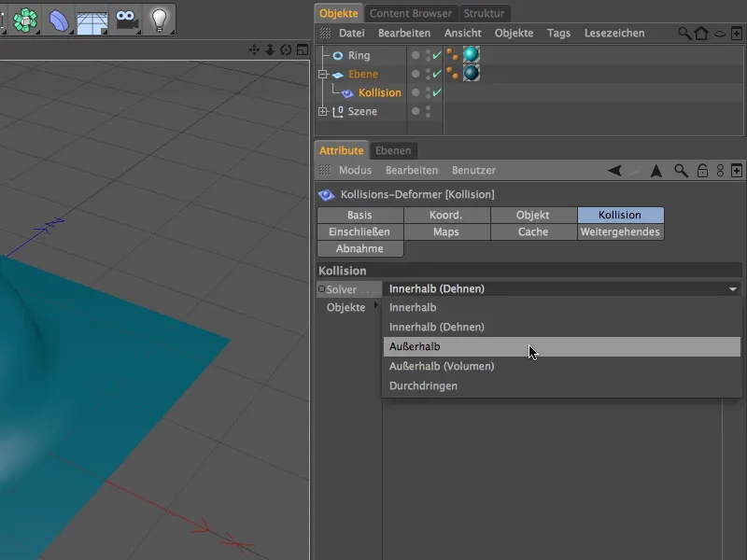Add a light with lightbulb icon
The image size is (747, 560).
159,21
